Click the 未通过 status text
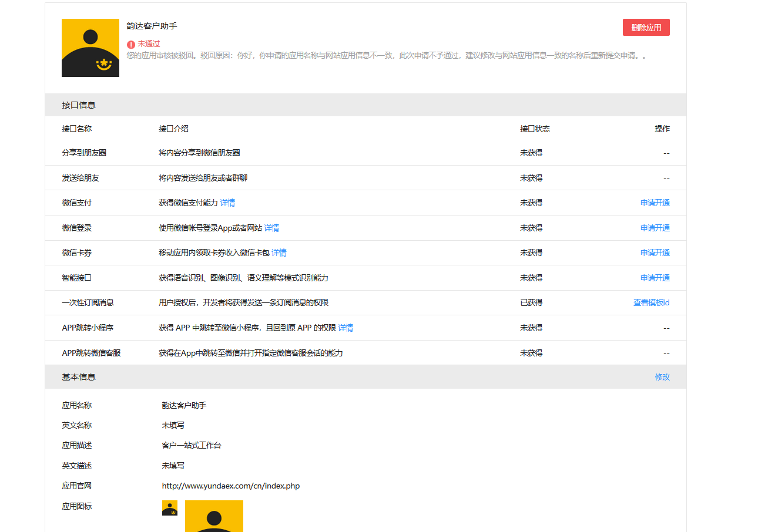The width and height of the screenshot is (758, 532). (149, 44)
